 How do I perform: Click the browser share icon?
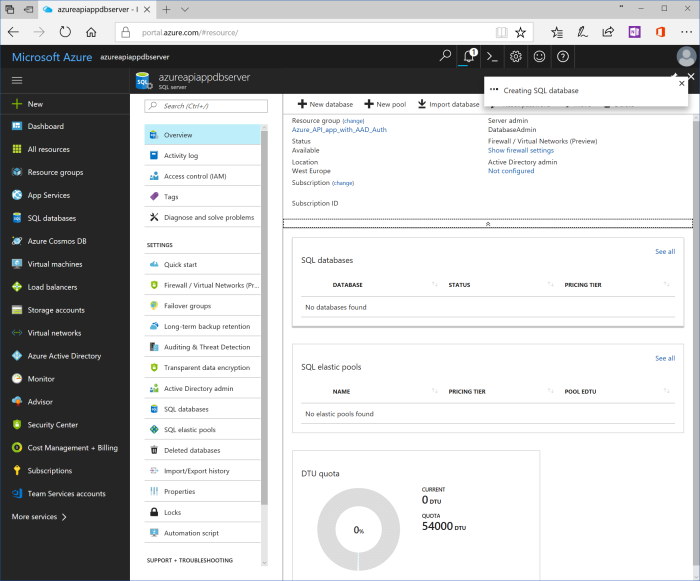click(608, 32)
